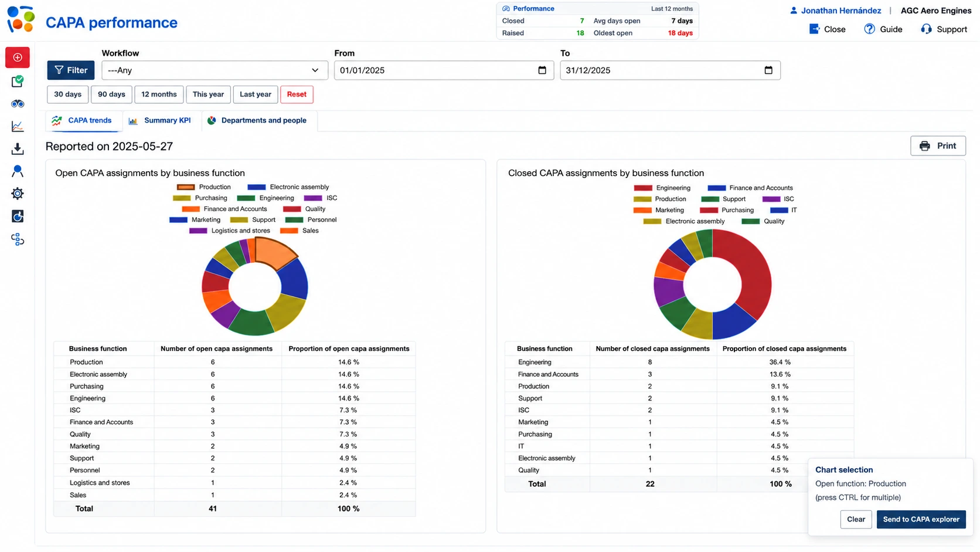Toggle Logistics and stores legend swatch

pyautogui.click(x=198, y=231)
